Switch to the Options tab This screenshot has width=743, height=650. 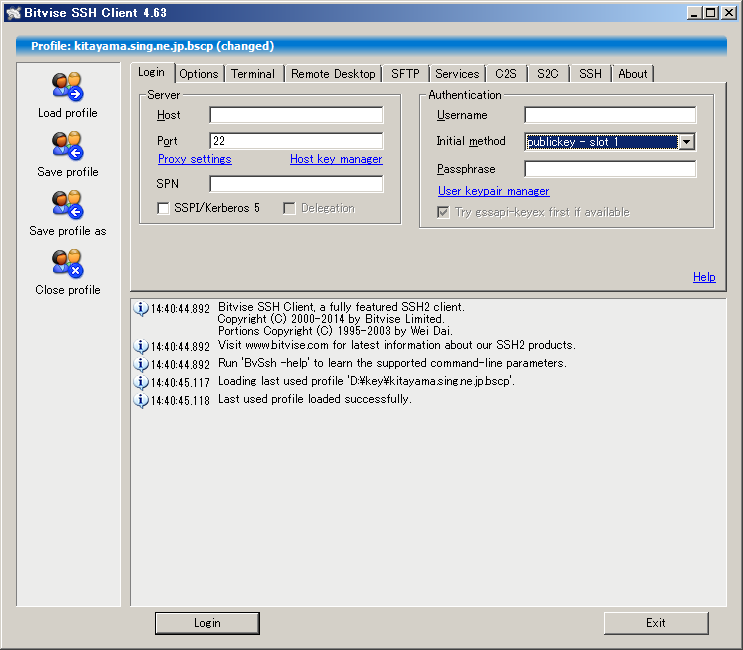point(199,74)
